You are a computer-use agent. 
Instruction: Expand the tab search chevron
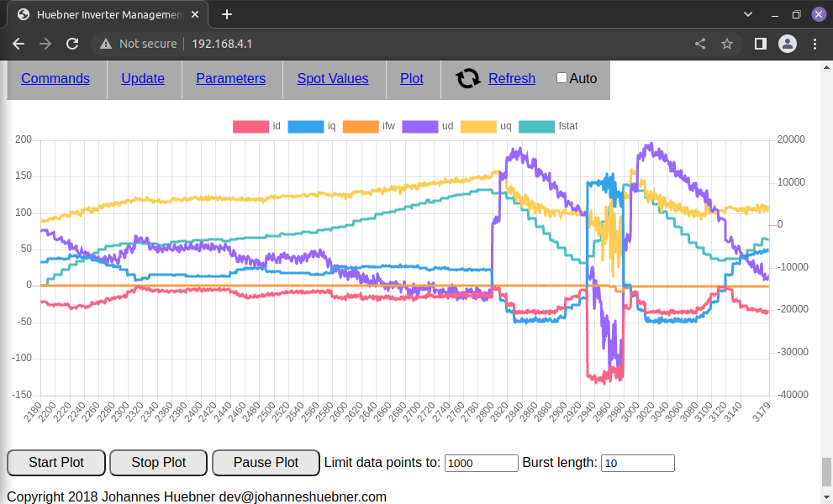pyautogui.click(x=748, y=14)
